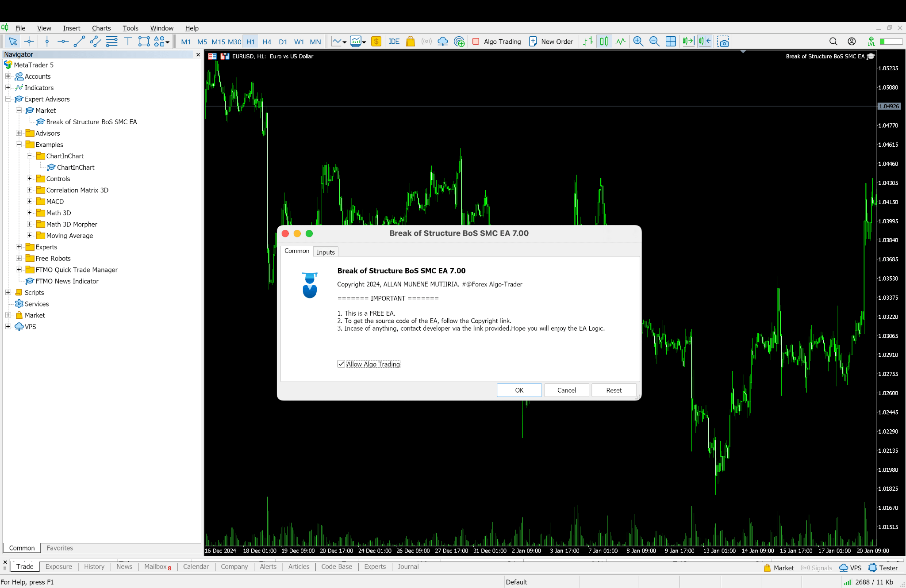Toggle chart shift from right border
This screenshot has width=906, height=588.
[x=705, y=42]
